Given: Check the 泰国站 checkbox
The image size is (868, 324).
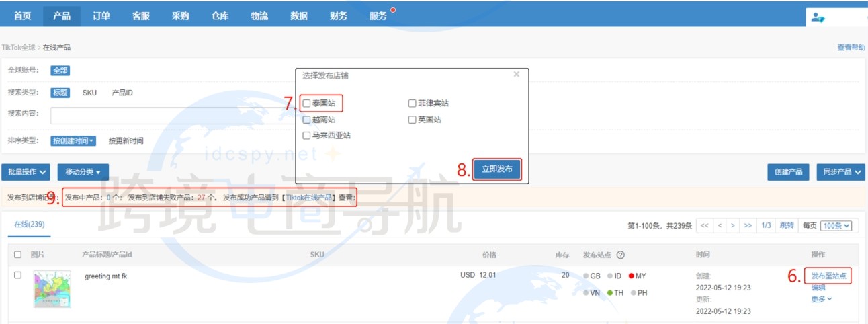Looking at the screenshot, I should click(307, 104).
